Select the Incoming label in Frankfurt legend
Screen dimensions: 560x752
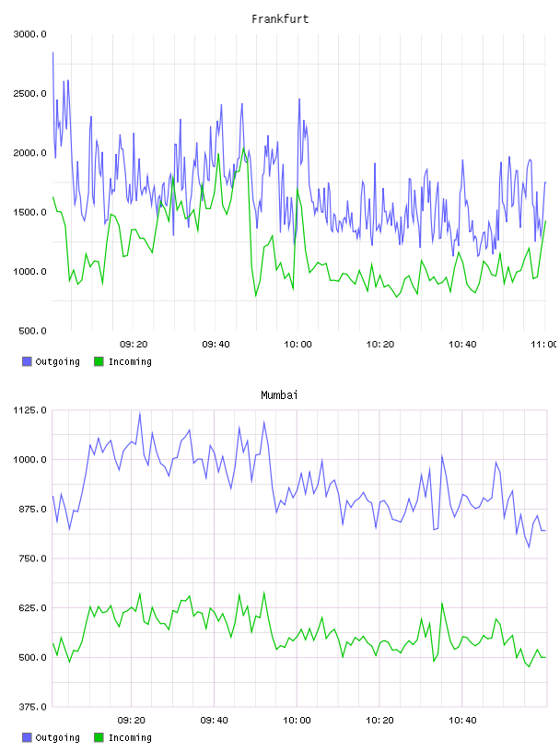[x=130, y=362]
